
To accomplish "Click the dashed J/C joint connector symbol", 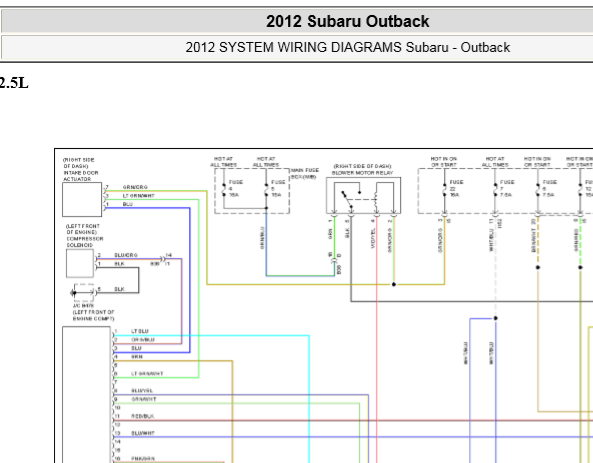I will pos(84,292).
